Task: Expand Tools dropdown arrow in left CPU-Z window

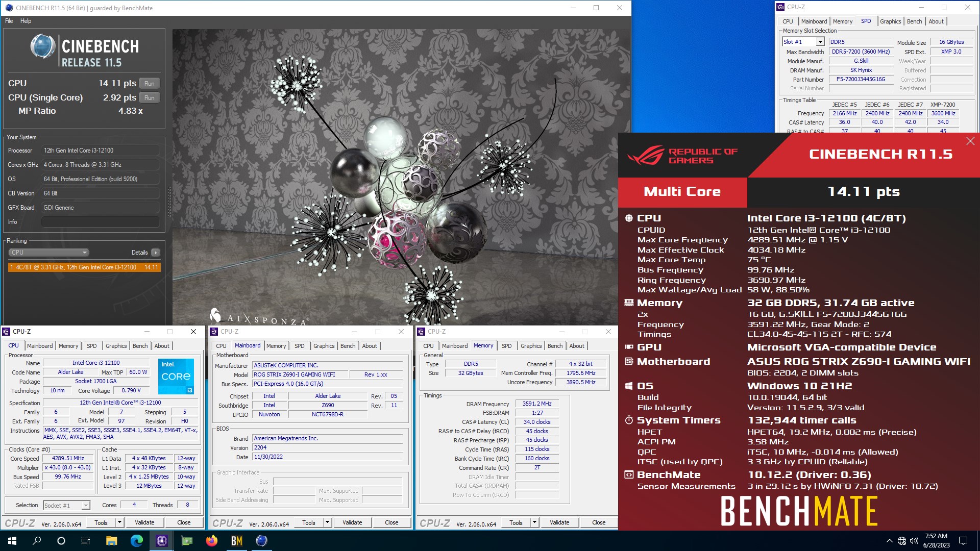Action: click(x=119, y=522)
